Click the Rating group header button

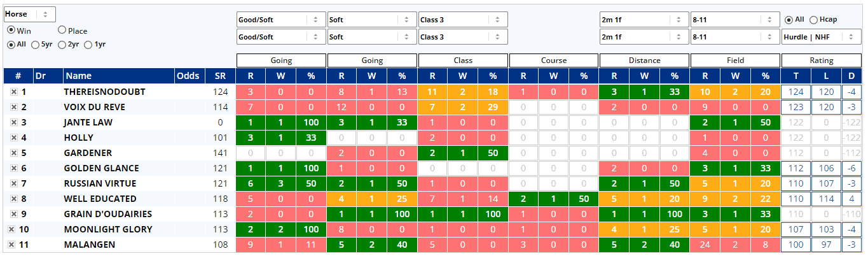[x=822, y=60]
